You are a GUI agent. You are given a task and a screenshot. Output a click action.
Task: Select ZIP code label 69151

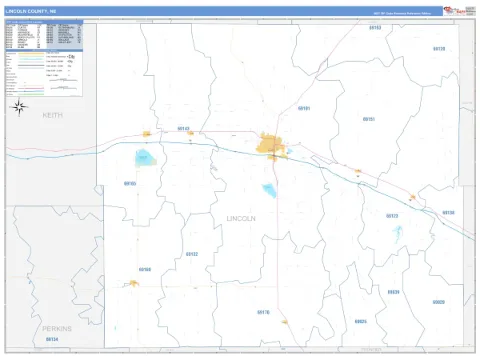[x=369, y=119]
